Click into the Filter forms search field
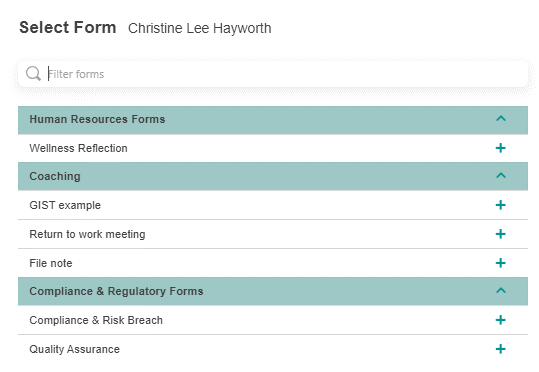The width and height of the screenshot is (539, 372). click(x=273, y=74)
